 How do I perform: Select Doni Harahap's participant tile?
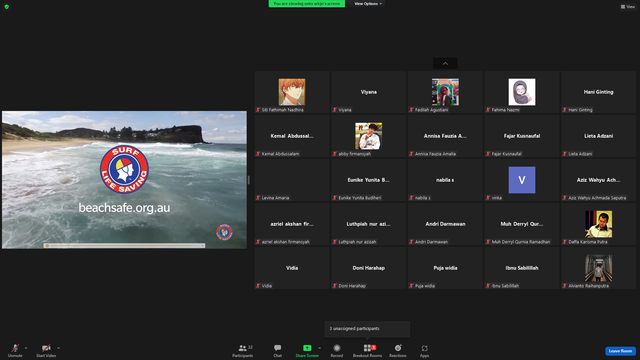tap(369, 269)
